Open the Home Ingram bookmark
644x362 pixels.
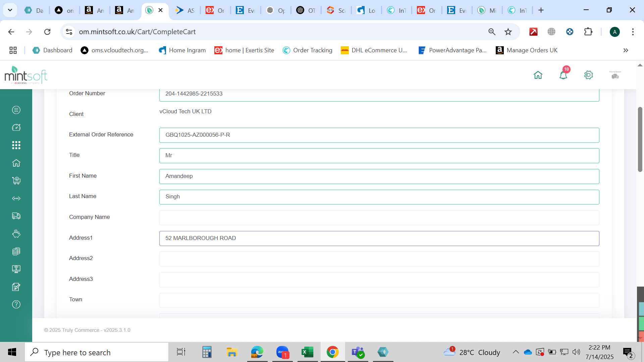pyautogui.click(x=182, y=50)
